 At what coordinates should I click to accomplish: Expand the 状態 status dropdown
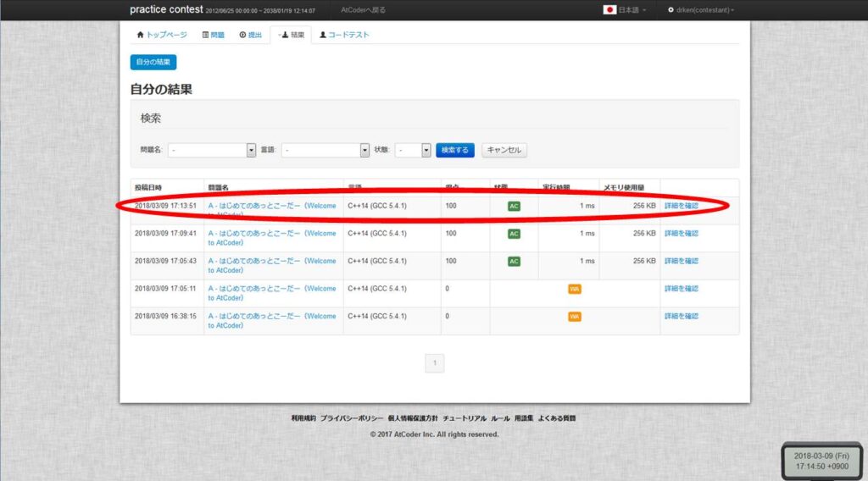coord(426,150)
